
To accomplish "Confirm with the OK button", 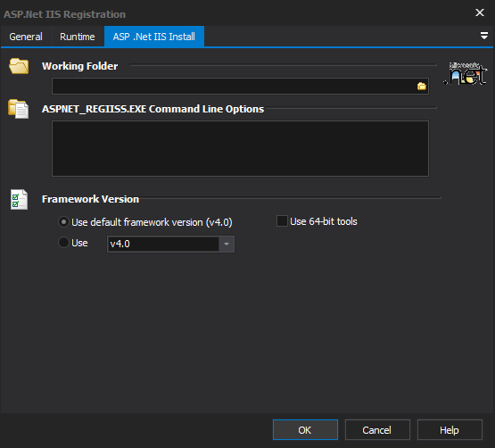I will pos(305,429).
